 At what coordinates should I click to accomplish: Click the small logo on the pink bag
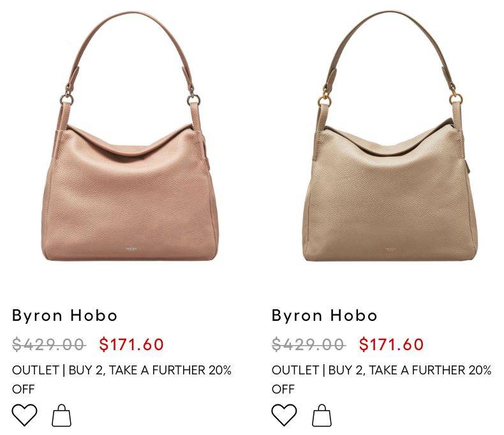click(x=131, y=249)
